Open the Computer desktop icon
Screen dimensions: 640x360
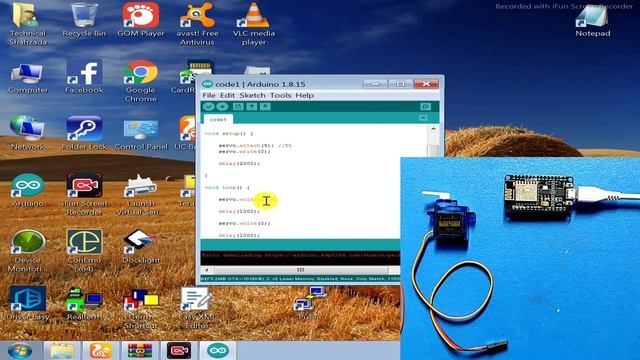27,78
